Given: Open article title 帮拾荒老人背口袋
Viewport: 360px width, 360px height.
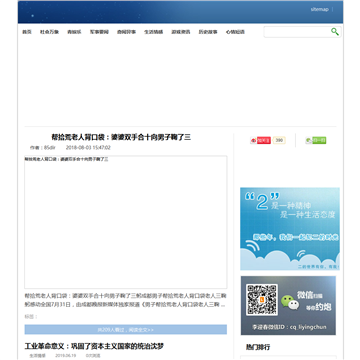Looking at the screenshot, I should [121, 137].
